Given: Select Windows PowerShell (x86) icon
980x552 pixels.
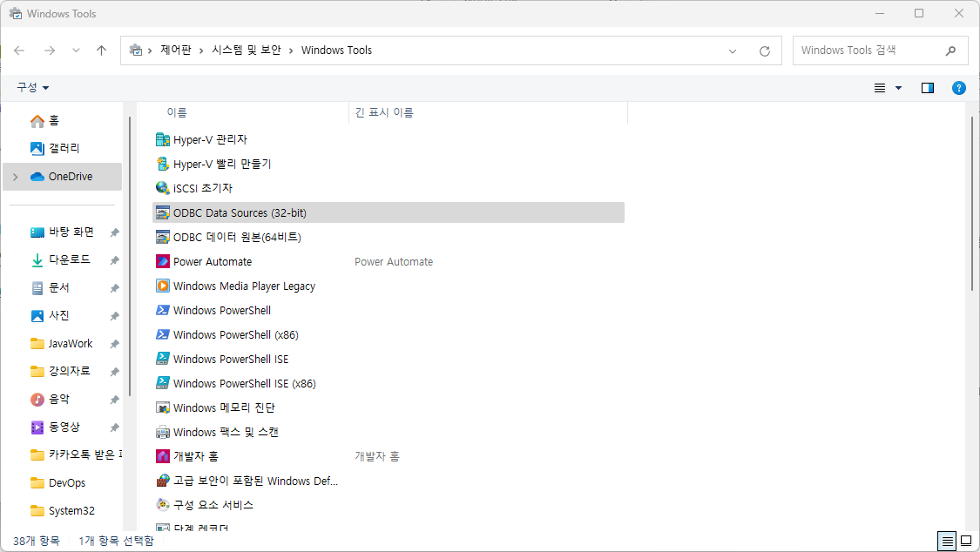Looking at the screenshot, I should (x=163, y=334).
